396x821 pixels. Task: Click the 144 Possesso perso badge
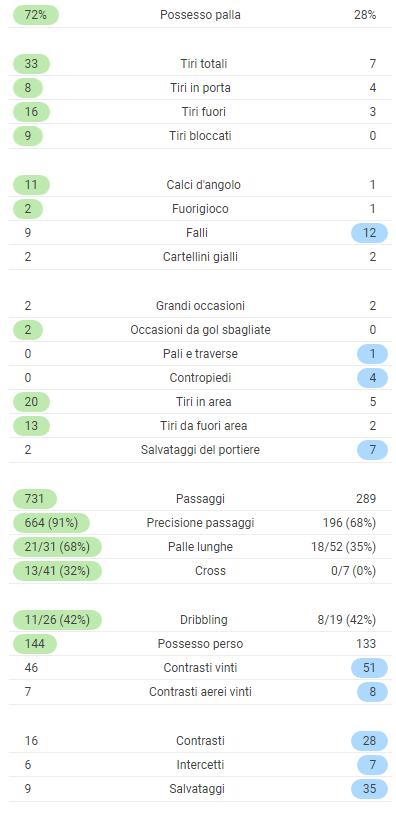click(35, 644)
